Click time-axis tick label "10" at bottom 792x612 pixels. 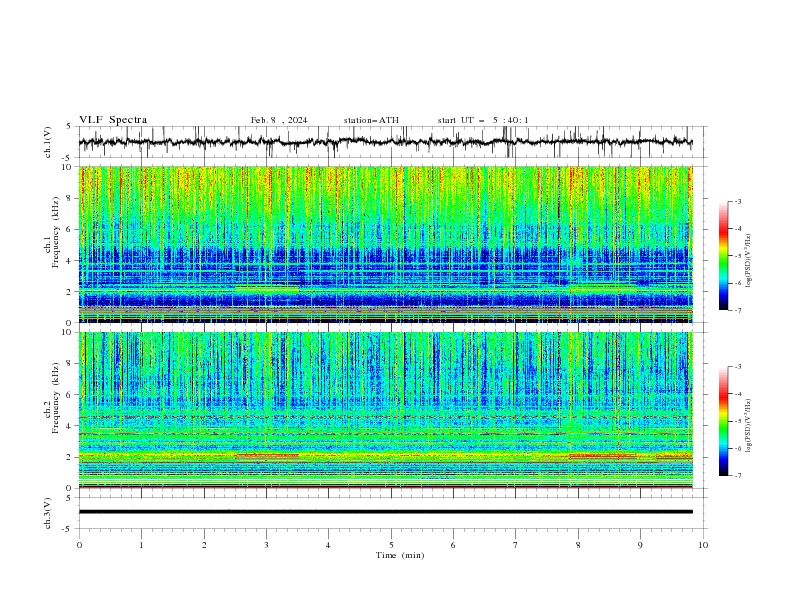tap(703, 545)
